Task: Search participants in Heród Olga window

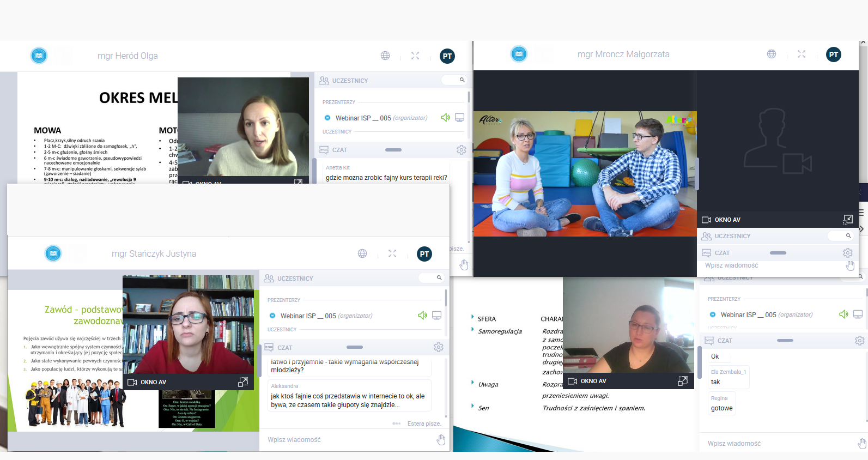Action: (x=456, y=80)
